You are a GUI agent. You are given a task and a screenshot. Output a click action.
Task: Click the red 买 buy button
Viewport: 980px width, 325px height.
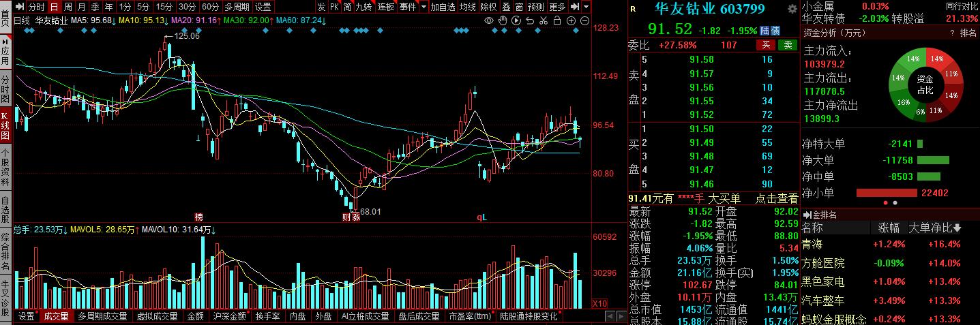(x=765, y=45)
